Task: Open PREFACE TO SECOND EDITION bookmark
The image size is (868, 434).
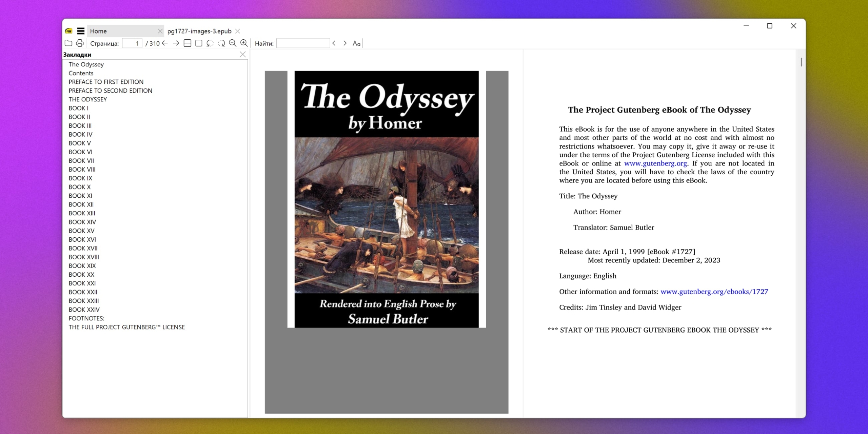Action: pos(111,91)
